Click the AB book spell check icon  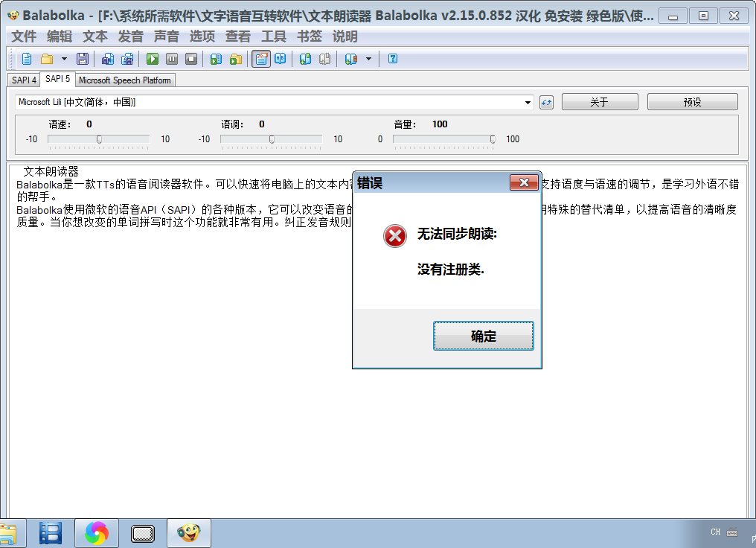280,59
